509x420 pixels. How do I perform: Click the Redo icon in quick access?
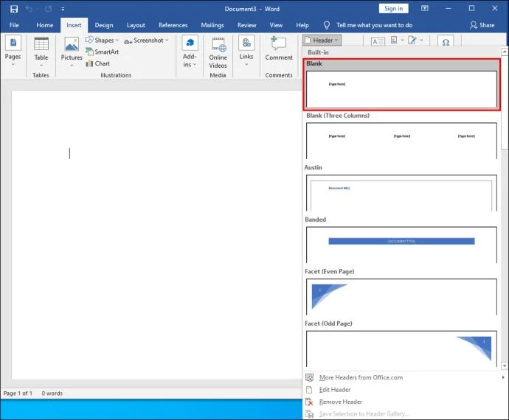coord(48,9)
